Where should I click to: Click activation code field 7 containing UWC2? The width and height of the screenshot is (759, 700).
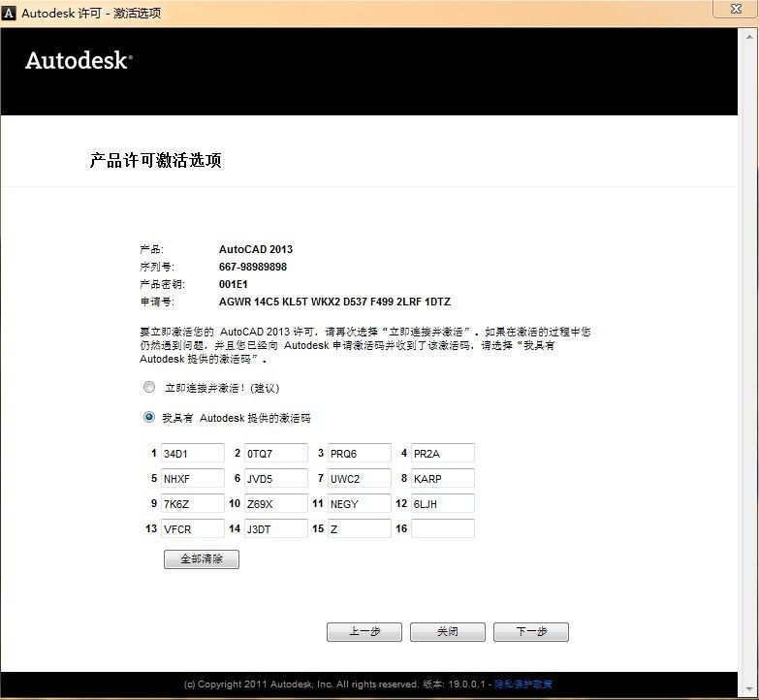point(360,478)
